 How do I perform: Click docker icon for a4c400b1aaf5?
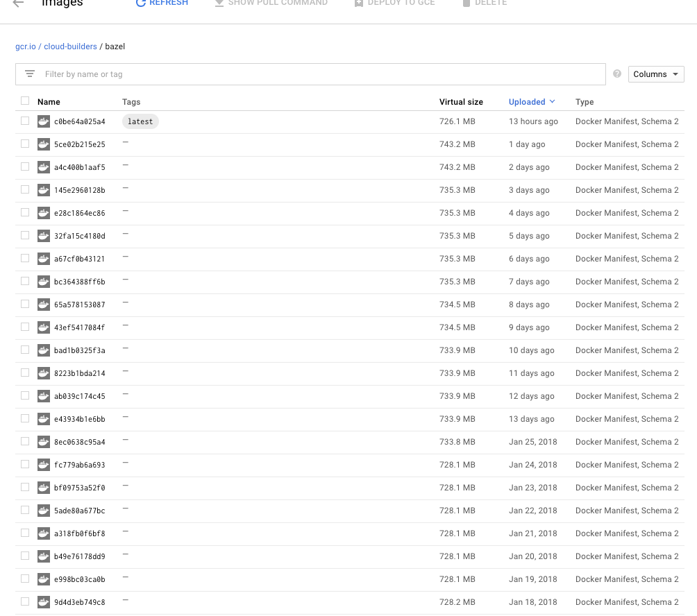[x=44, y=167]
